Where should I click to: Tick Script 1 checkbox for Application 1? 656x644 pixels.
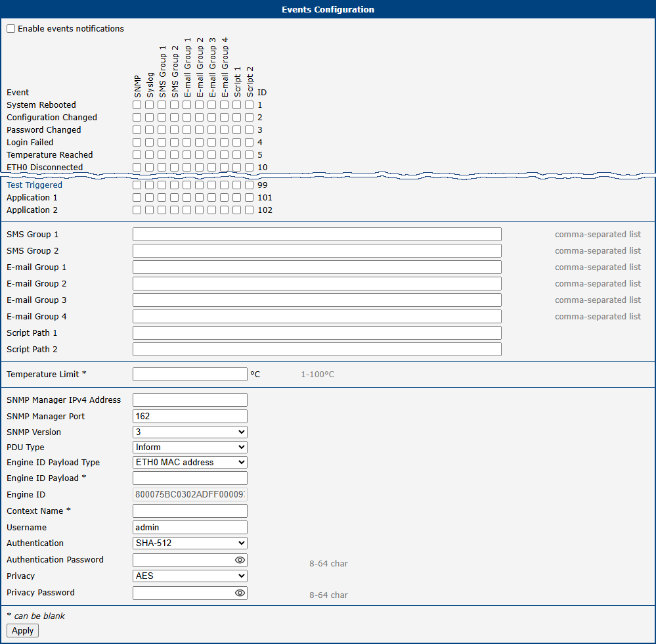237,198
